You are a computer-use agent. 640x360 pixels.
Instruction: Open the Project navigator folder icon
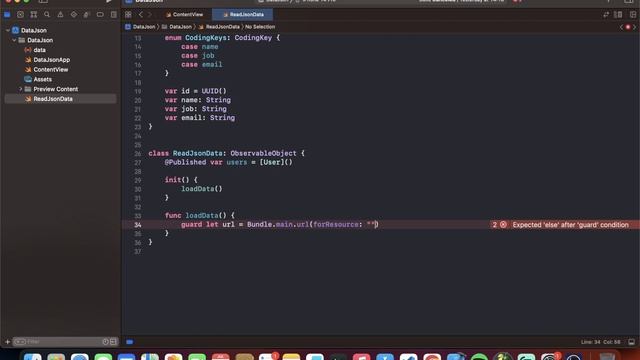(7, 15)
